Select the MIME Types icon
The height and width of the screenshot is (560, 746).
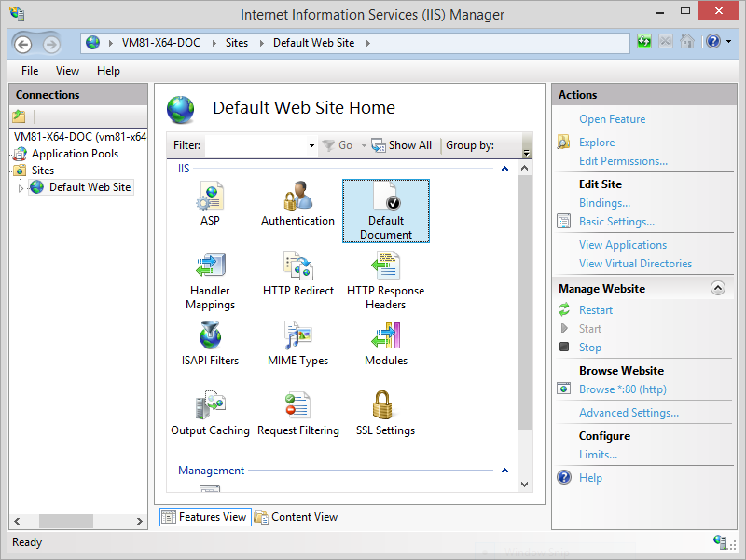297,337
